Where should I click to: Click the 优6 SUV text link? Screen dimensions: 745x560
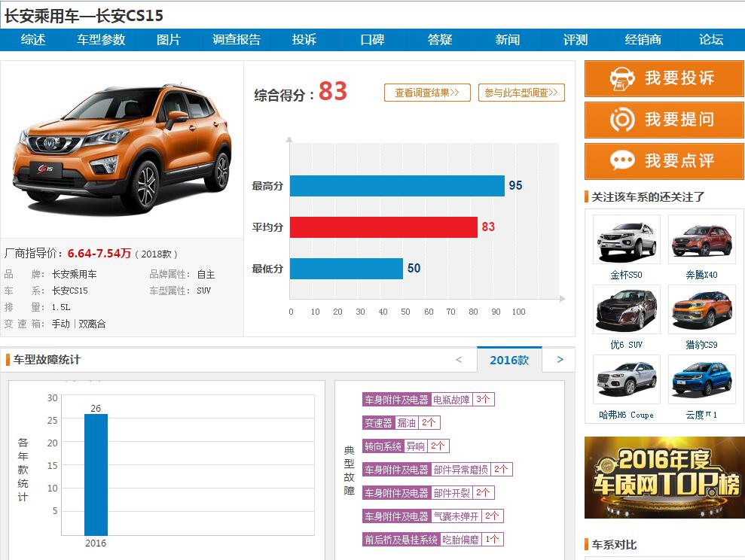(626, 345)
